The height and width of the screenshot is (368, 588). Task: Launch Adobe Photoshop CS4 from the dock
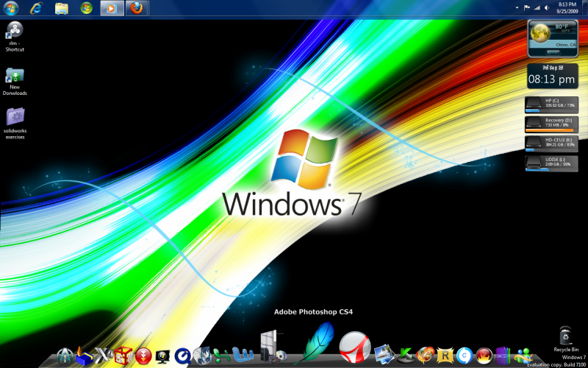tap(315, 344)
